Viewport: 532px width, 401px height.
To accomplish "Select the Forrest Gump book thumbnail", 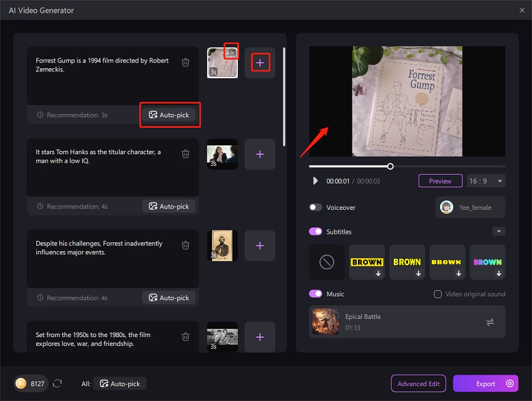I will 222,63.
